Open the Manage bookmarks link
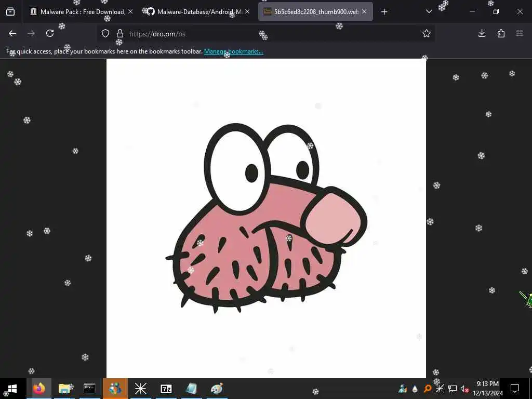 (233, 51)
